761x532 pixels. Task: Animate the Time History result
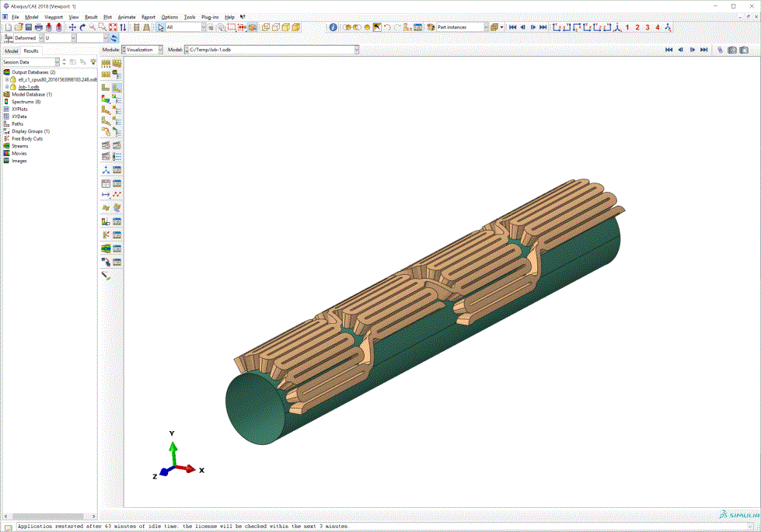point(117,145)
